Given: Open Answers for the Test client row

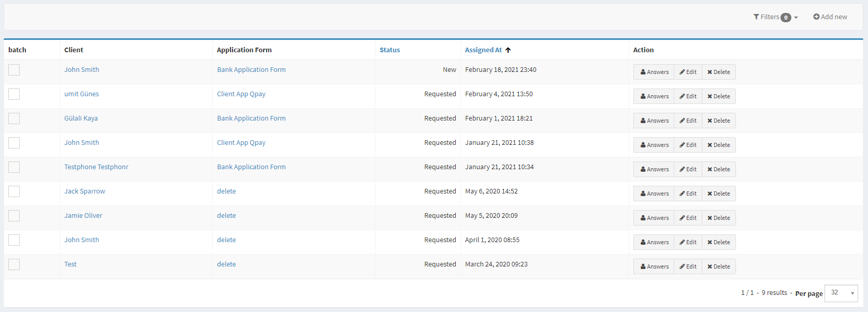Looking at the screenshot, I should click(654, 266).
